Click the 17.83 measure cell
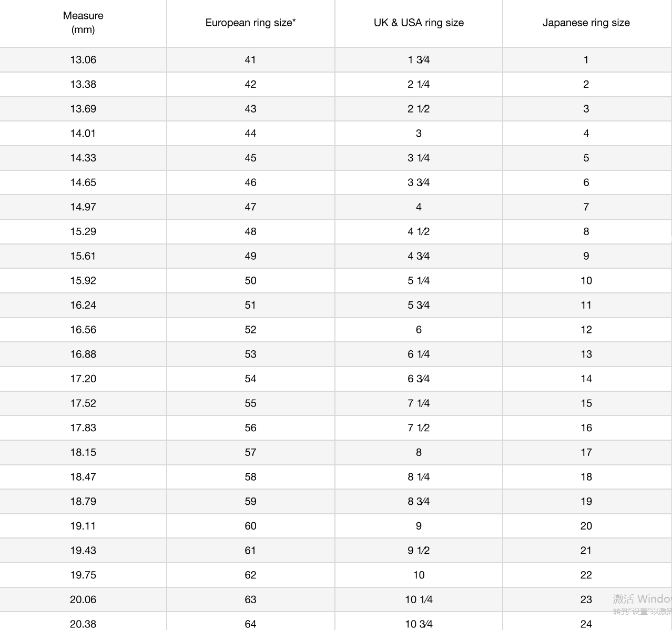This screenshot has height=630, width=672. point(83,428)
